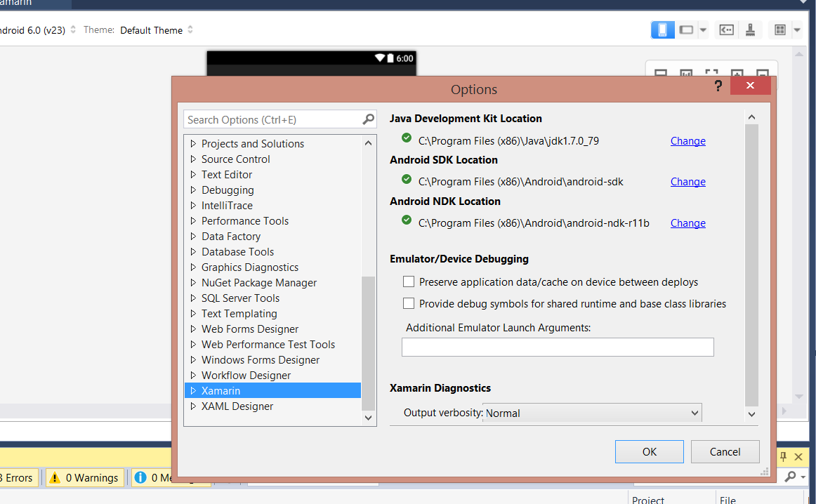
Task: Click the 0 Warnings filter button
Action: coord(86,477)
